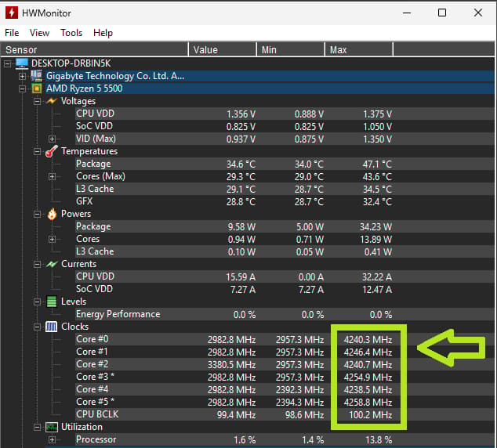
Task: Collapse the Levels section
Action: [x=38, y=302]
